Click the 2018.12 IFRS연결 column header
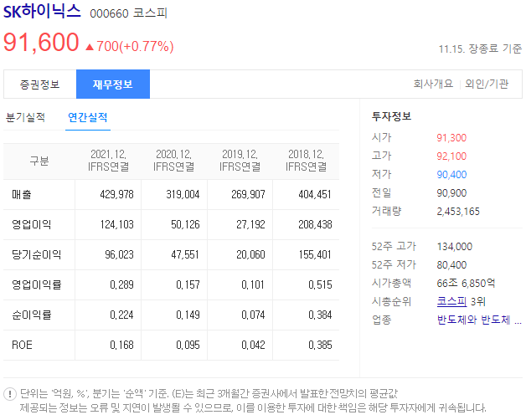The height and width of the screenshot is (420, 526). tap(306, 161)
